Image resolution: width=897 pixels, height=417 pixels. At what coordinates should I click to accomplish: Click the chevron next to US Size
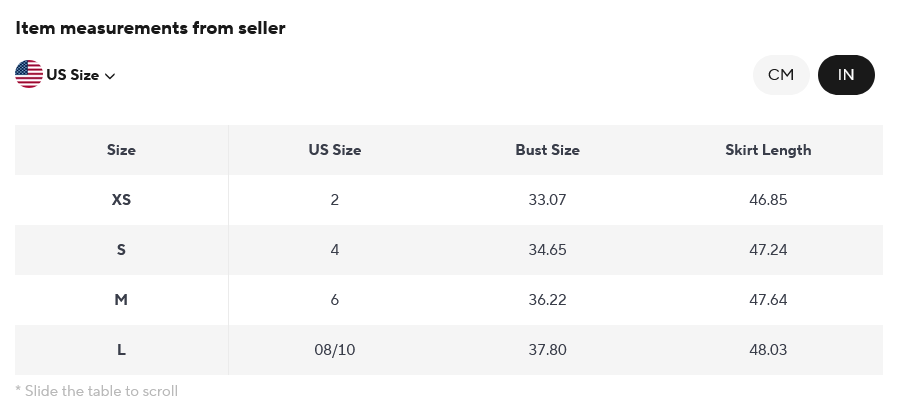click(x=110, y=76)
